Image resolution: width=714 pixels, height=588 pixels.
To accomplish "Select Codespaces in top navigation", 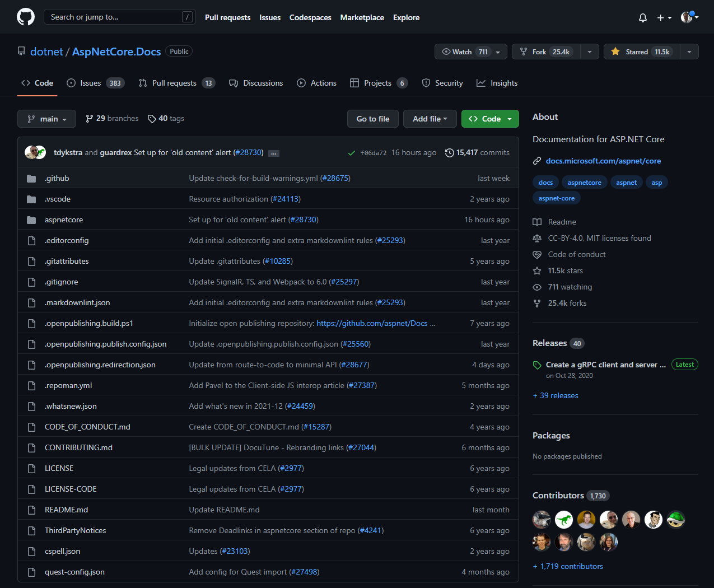I will 310,17.
